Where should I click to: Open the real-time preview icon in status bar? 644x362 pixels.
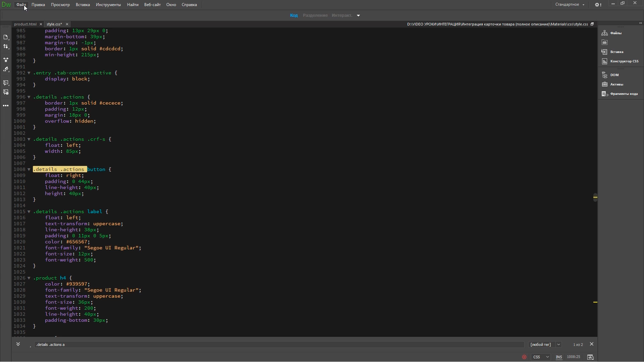pyautogui.click(x=590, y=357)
